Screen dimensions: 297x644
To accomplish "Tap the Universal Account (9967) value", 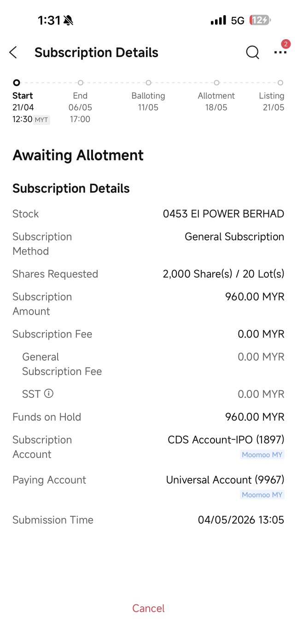I will coord(225,480).
